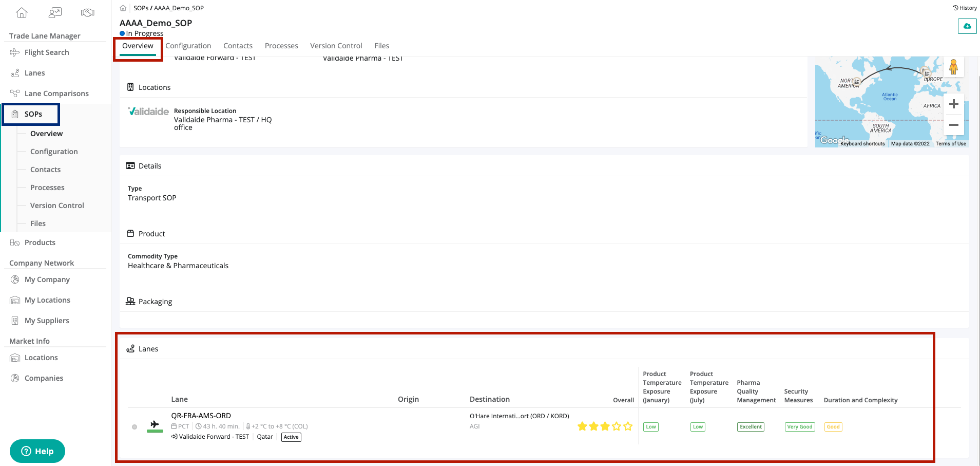Screen dimensions: 980x466
Task: Click the Active status badge
Action: 291,437
